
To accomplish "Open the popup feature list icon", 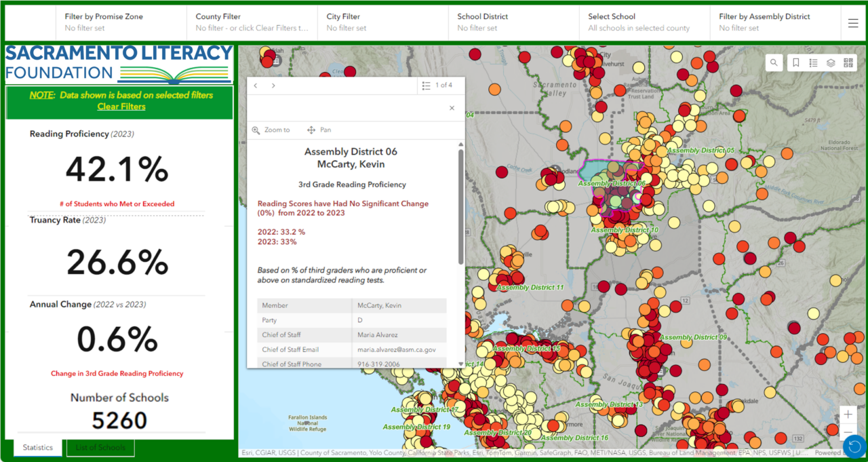I will 425,85.
